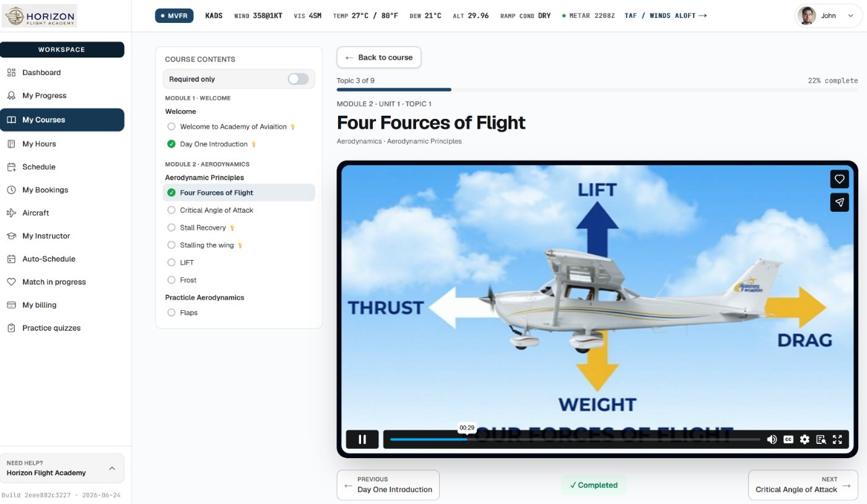This screenshot has height=504, width=867.
Task: Select Four Fources of Flight in contents
Action: tap(238, 193)
